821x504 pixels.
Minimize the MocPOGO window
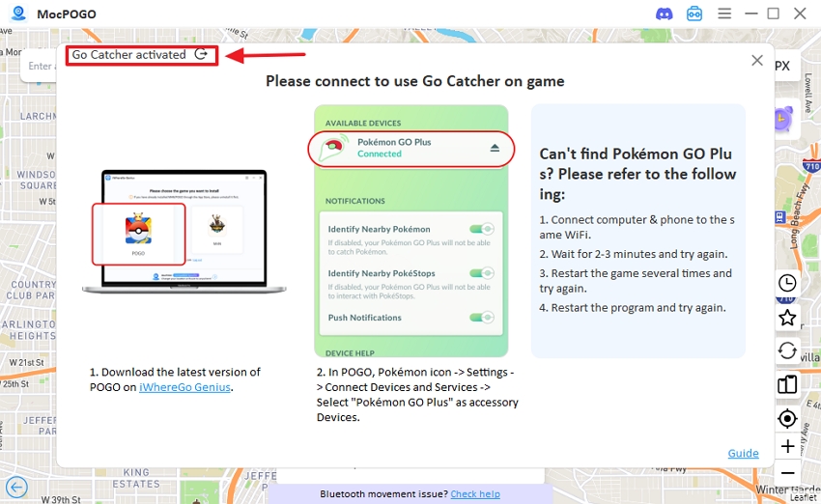(x=751, y=14)
